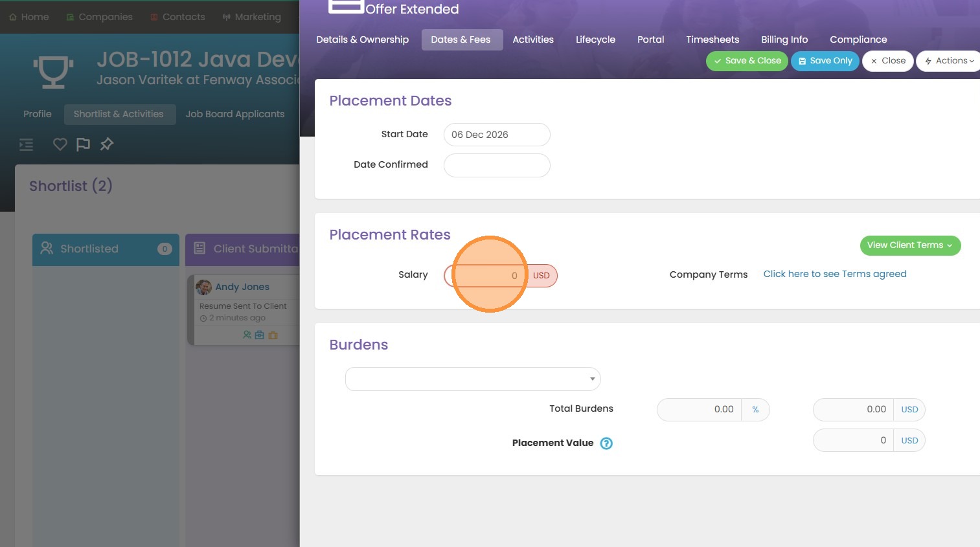This screenshot has width=980, height=547.
Task: Click the 'Burdens' section heading
Action: click(359, 345)
